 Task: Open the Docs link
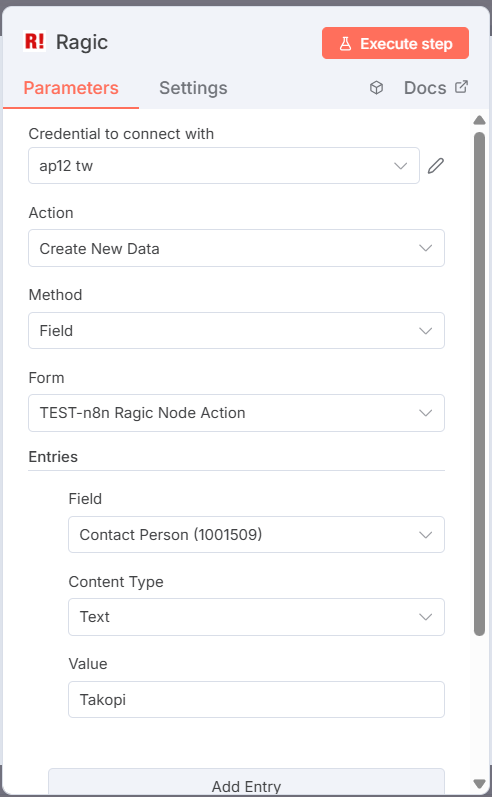point(425,88)
